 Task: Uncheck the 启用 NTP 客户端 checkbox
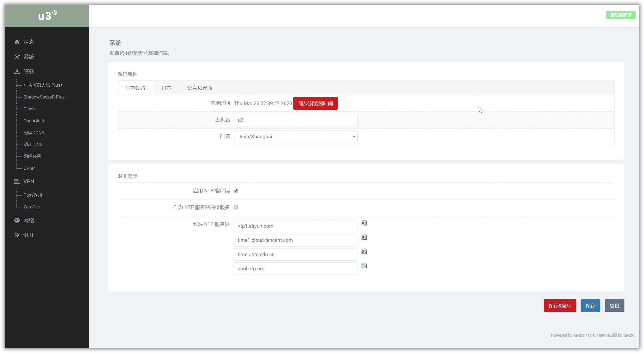(236, 191)
